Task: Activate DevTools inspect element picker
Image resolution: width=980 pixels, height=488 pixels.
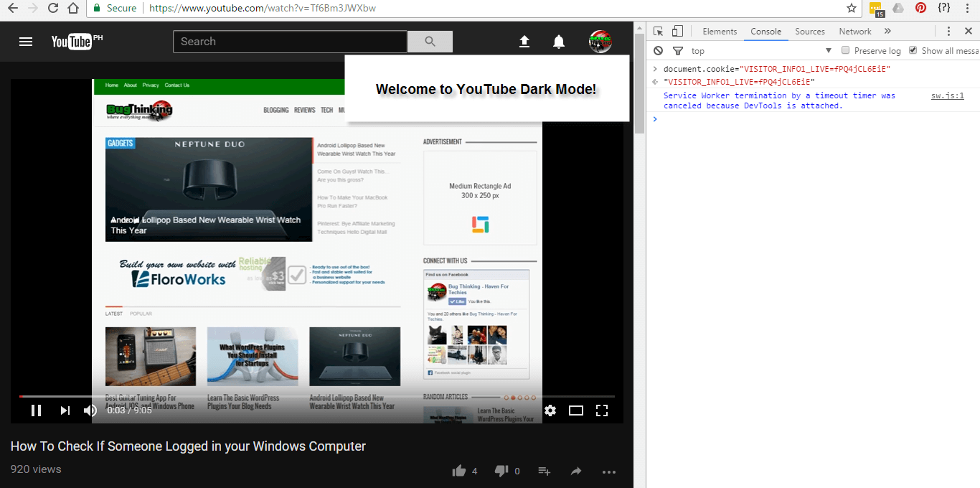Action: (x=659, y=31)
